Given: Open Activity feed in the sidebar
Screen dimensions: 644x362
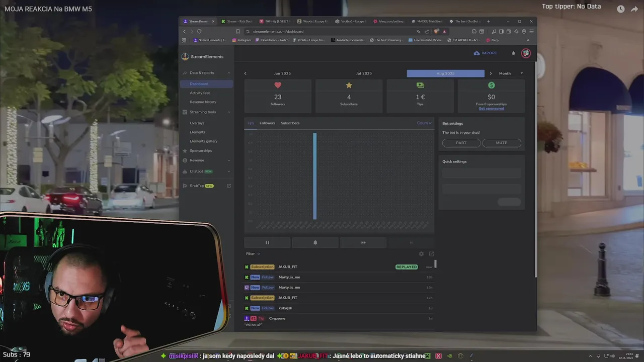Looking at the screenshot, I should (x=200, y=93).
